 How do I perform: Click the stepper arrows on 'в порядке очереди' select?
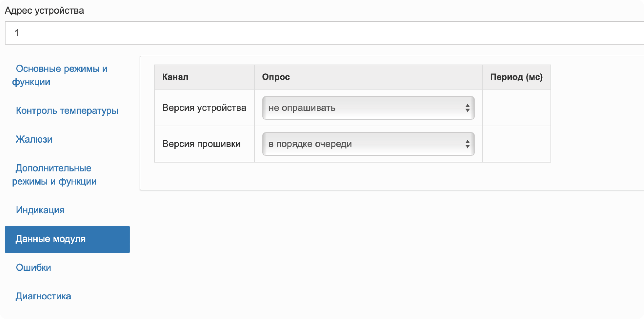(467, 144)
